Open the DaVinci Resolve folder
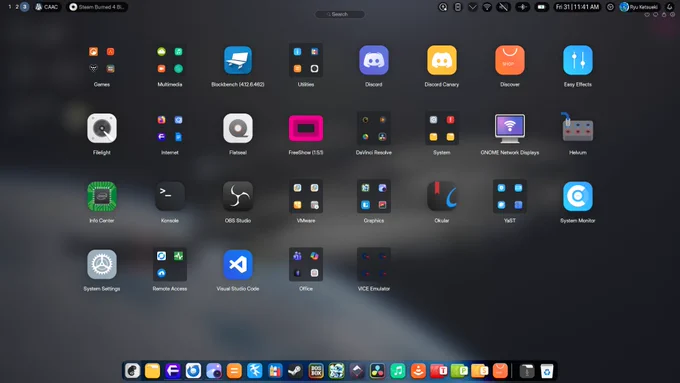The image size is (680, 383). click(x=374, y=128)
